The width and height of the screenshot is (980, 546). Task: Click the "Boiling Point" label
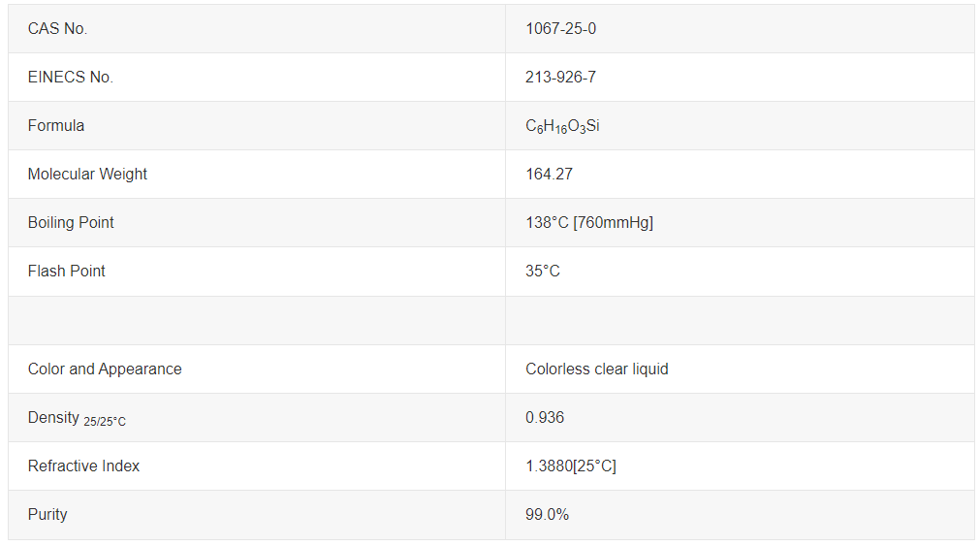[x=71, y=223]
